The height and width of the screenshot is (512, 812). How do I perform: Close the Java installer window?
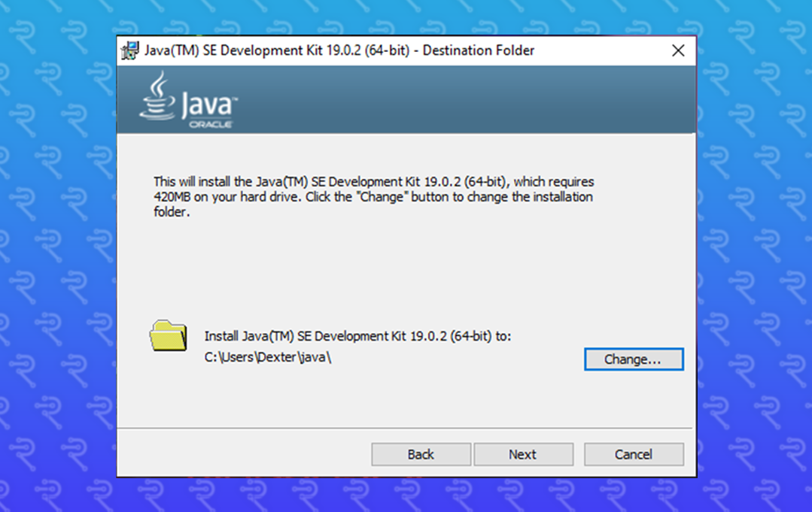(677, 51)
